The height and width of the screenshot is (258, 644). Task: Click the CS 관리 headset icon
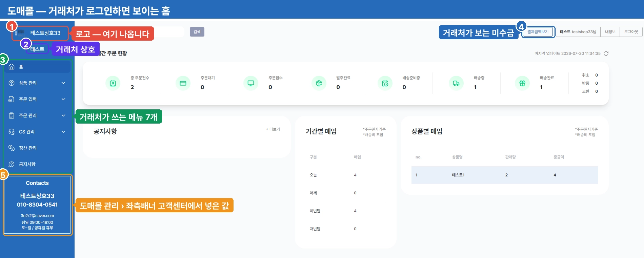12,132
